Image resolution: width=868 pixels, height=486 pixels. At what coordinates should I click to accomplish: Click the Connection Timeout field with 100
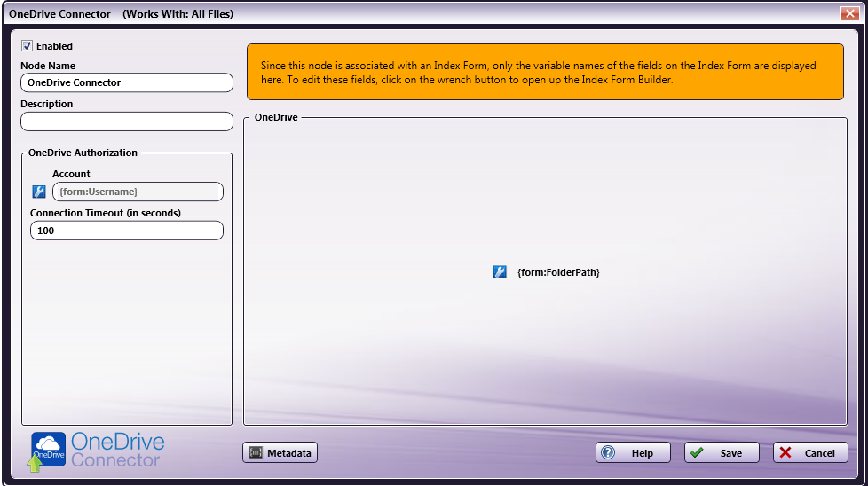[x=127, y=231]
